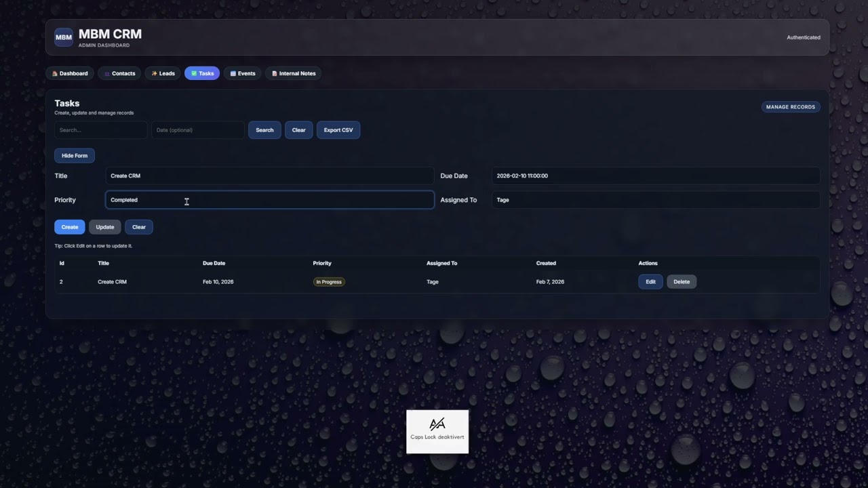Click the Due Date input field
Screen dimensions: 868x488
pos(656,176)
